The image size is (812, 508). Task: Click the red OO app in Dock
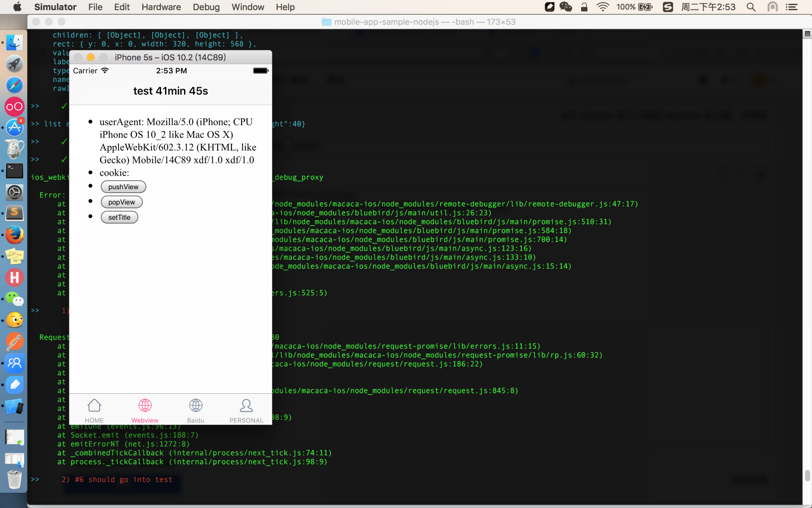(x=14, y=107)
